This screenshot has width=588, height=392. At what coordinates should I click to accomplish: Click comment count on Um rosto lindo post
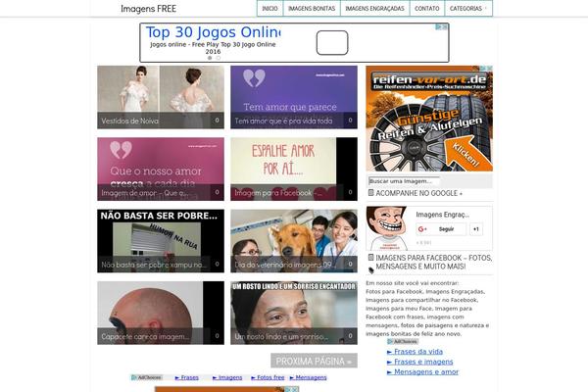[350, 336]
